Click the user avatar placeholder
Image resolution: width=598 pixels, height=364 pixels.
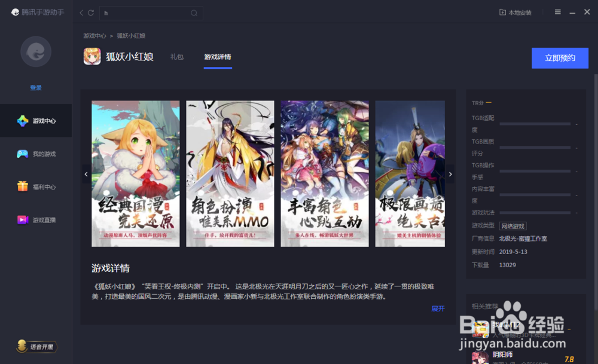(x=36, y=51)
